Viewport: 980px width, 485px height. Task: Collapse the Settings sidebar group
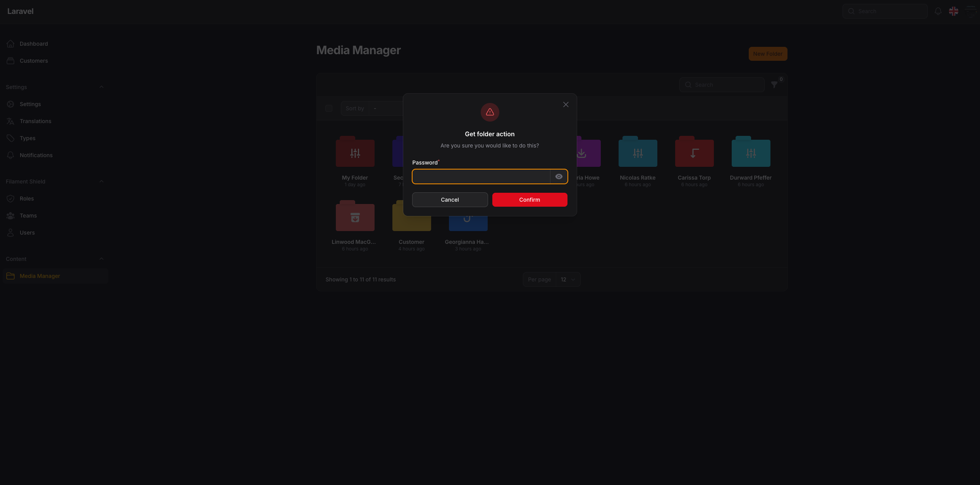(101, 87)
